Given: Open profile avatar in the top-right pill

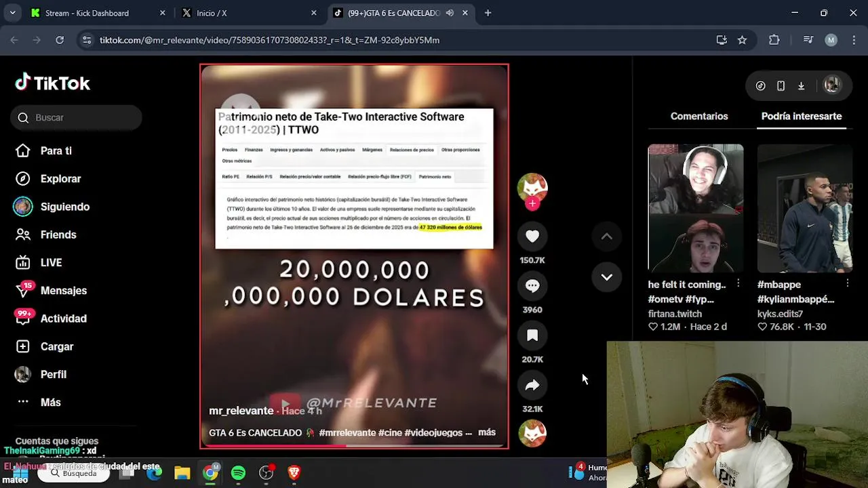Looking at the screenshot, I should click(x=832, y=85).
